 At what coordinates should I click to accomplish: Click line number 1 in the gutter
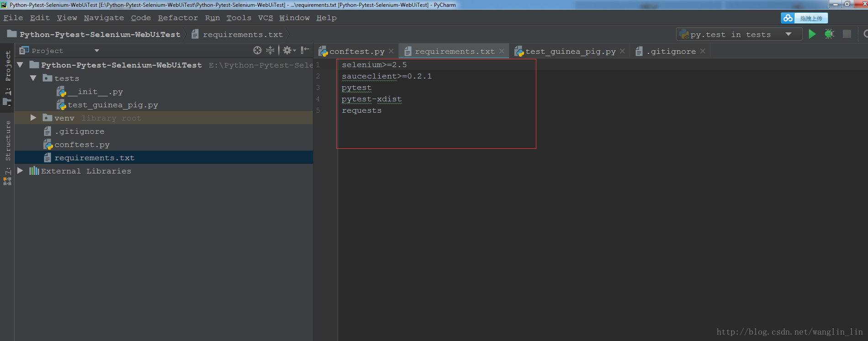point(318,65)
